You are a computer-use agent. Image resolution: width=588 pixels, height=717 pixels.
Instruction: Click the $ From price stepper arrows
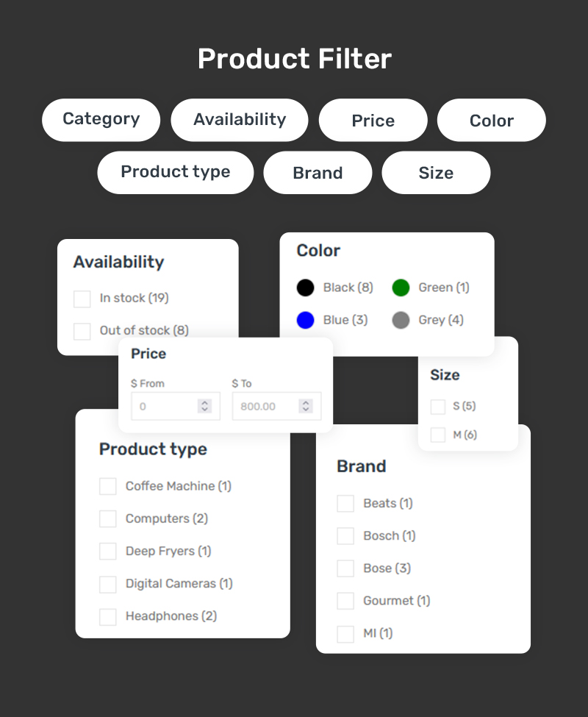tap(205, 406)
